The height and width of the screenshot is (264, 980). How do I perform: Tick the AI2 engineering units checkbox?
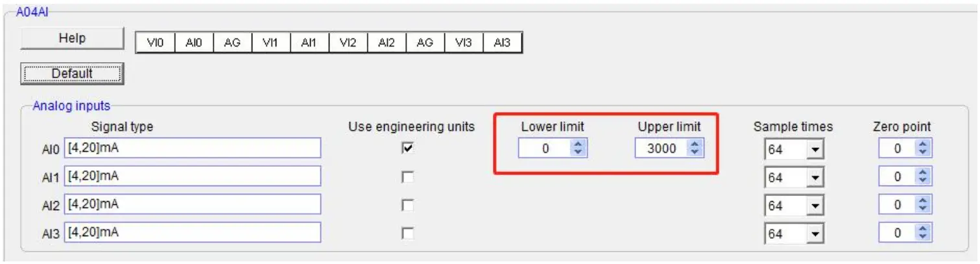click(407, 205)
